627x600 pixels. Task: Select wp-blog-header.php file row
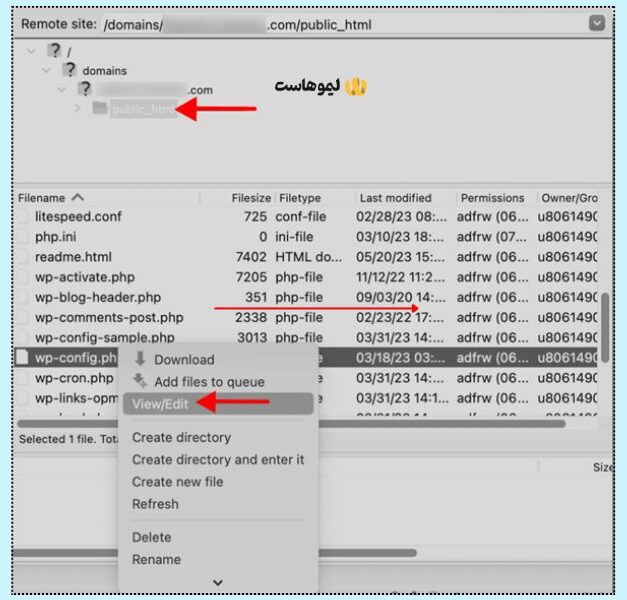[x=306, y=297]
